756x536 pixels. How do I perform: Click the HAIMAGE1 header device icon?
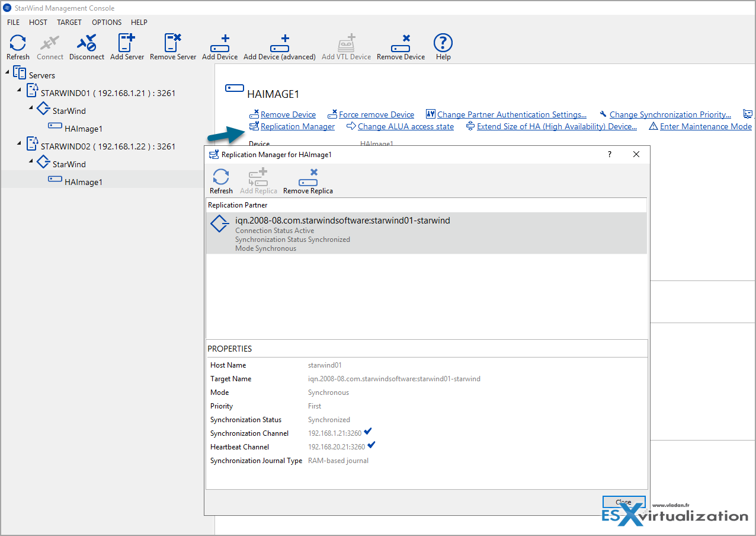point(235,88)
